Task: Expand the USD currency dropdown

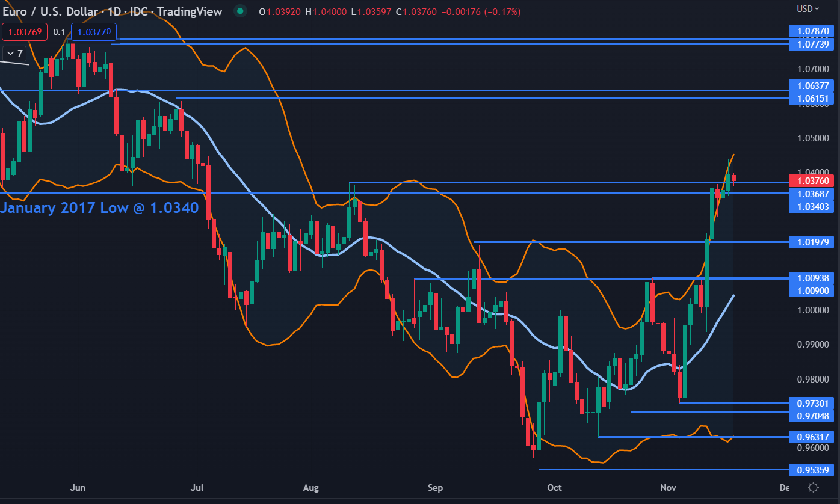Action: pyautogui.click(x=808, y=8)
